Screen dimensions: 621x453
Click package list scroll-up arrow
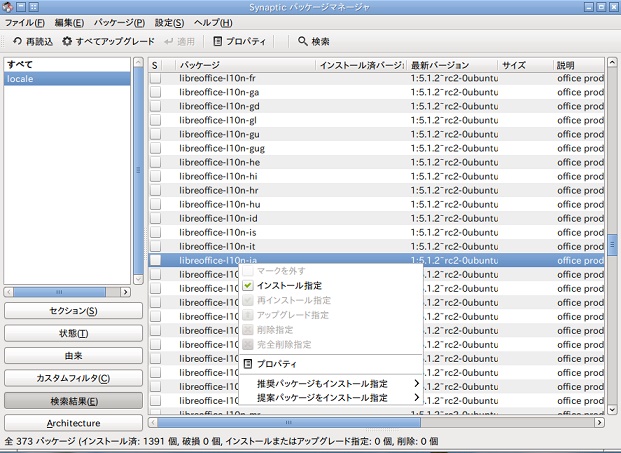(612, 62)
